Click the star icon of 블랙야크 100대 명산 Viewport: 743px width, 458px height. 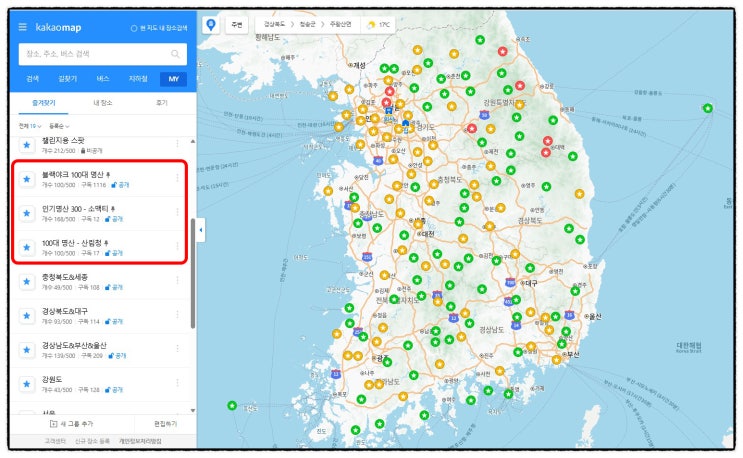pyautogui.click(x=27, y=179)
